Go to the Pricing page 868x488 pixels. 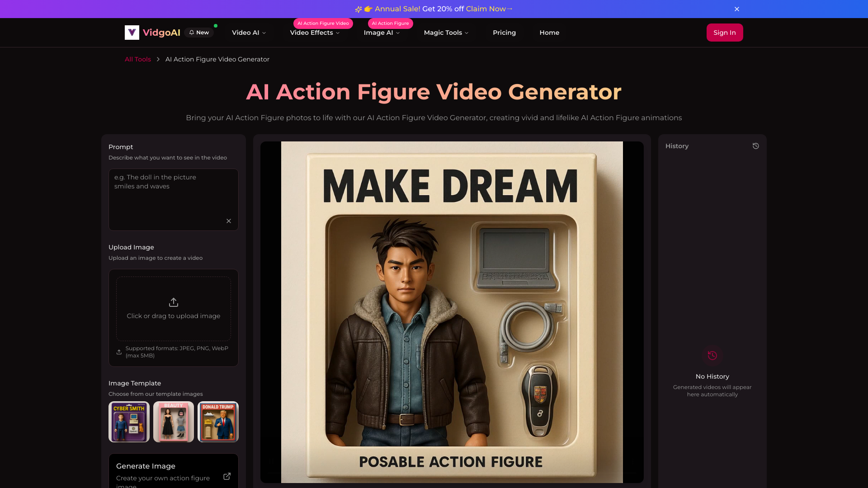(x=504, y=33)
